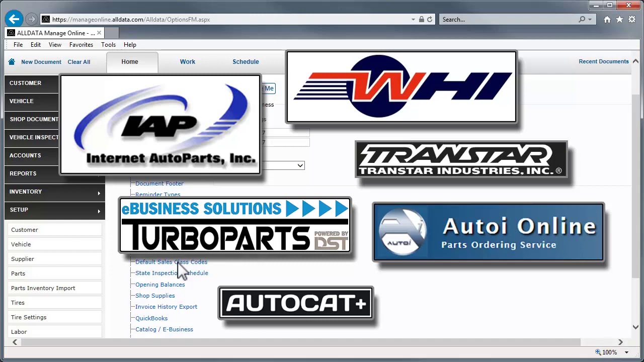Switch to the Work tab

[188, 62]
